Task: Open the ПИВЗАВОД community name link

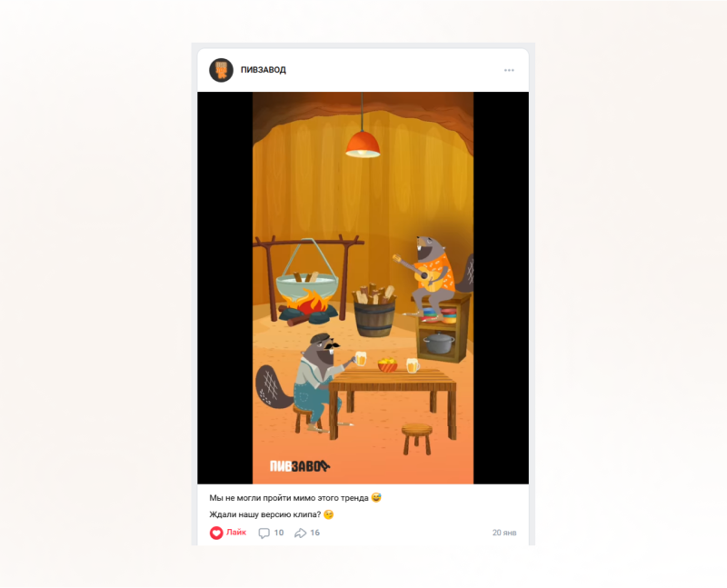Action: [x=264, y=70]
